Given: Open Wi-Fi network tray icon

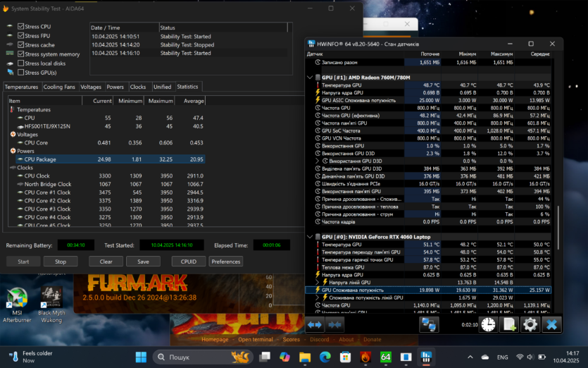Looking at the screenshot, I should 520,357.
